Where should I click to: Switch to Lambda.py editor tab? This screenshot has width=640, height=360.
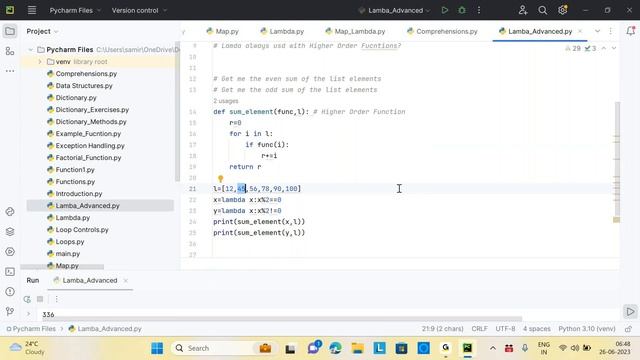pyautogui.click(x=282, y=31)
